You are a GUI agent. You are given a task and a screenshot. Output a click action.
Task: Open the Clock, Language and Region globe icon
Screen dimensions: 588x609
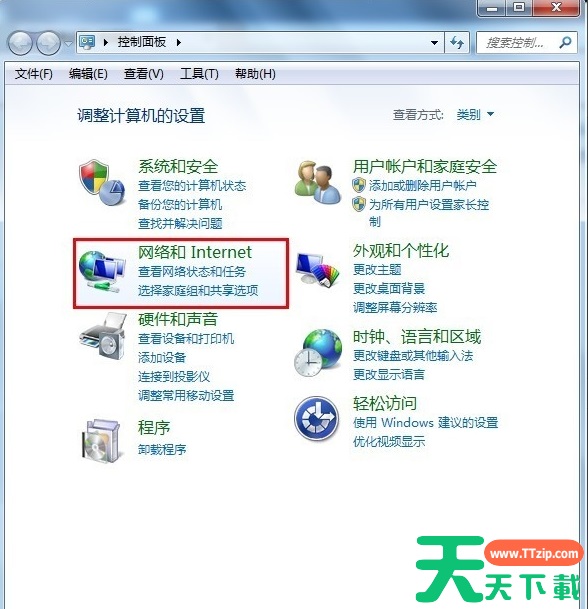tap(318, 353)
